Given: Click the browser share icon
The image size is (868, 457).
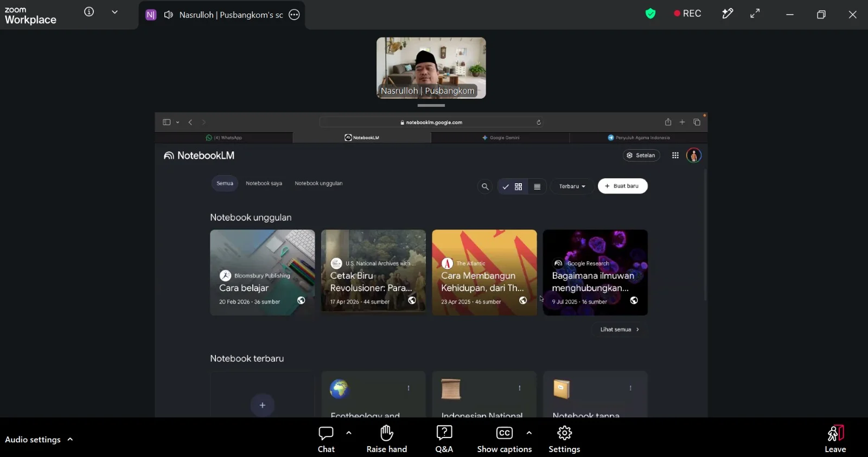Looking at the screenshot, I should (x=668, y=122).
